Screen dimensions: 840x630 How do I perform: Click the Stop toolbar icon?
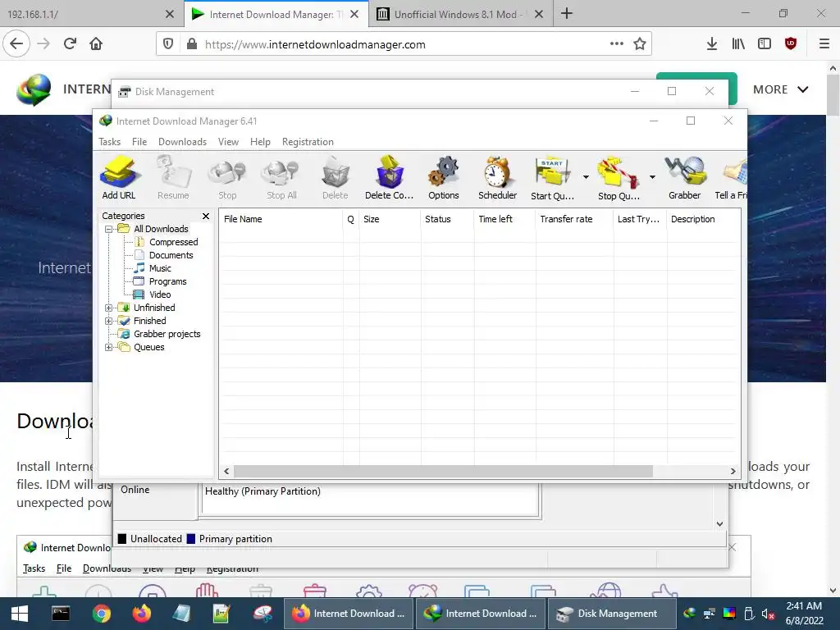[227, 178]
